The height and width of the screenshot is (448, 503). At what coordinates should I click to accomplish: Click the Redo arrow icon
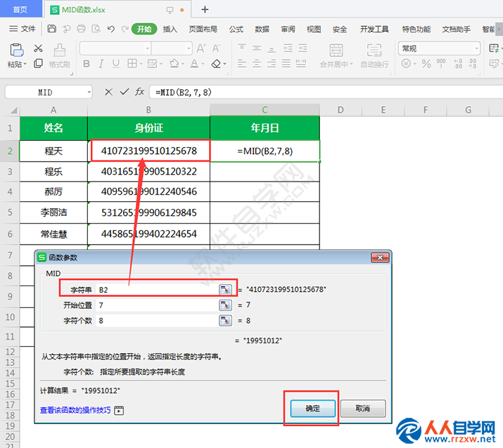(x=125, y=29)
